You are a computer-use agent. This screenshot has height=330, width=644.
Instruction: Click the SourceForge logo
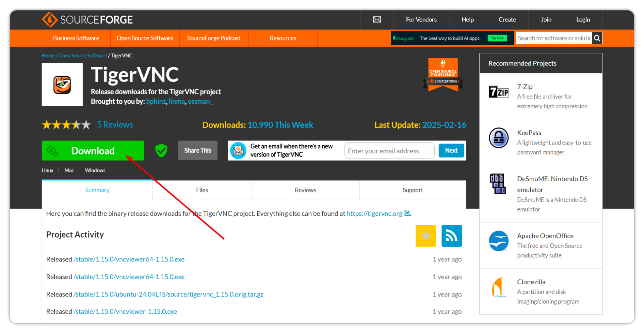tap(87, 20)
